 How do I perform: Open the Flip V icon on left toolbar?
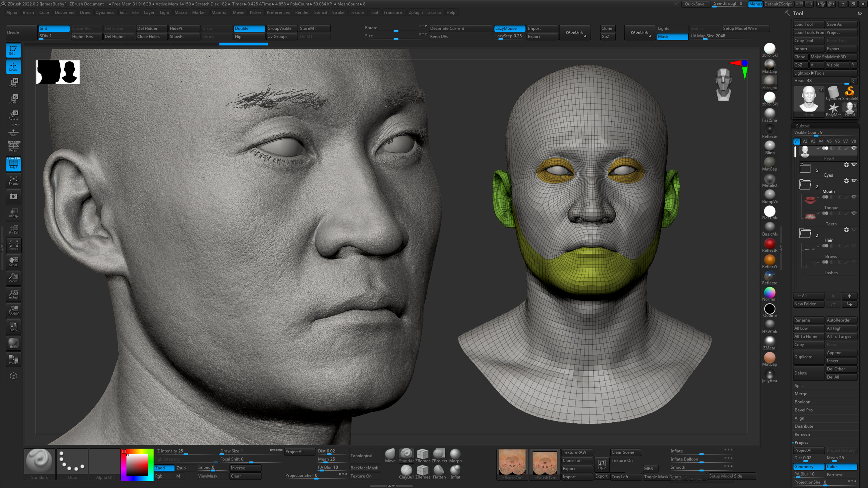click(x=14, y=326)
